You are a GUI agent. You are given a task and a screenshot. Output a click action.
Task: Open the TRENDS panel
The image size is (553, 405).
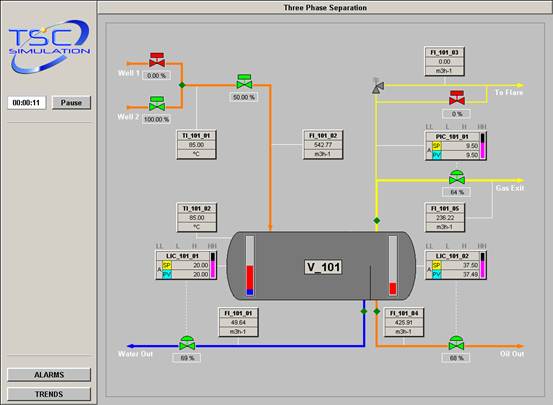click(x=49, y=394)
